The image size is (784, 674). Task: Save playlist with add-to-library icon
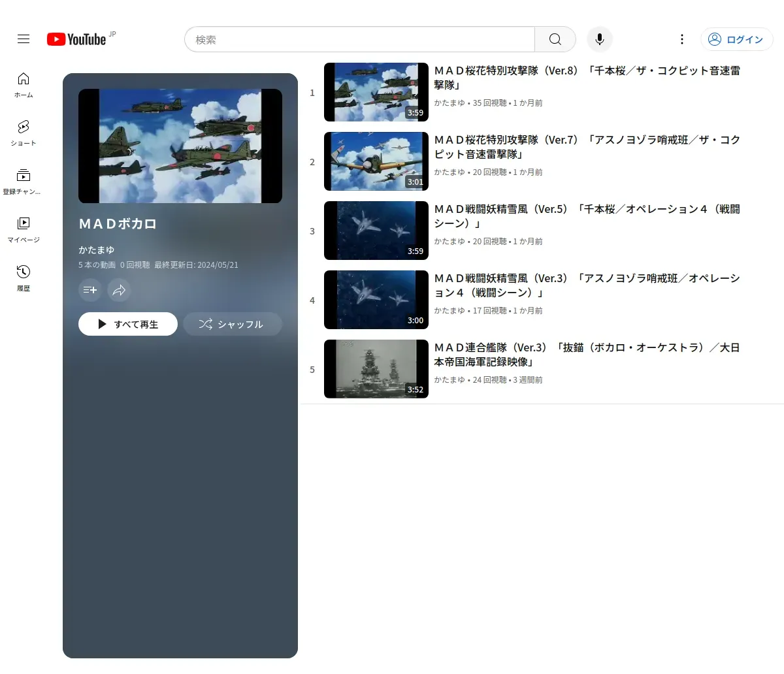coord(90,289)
